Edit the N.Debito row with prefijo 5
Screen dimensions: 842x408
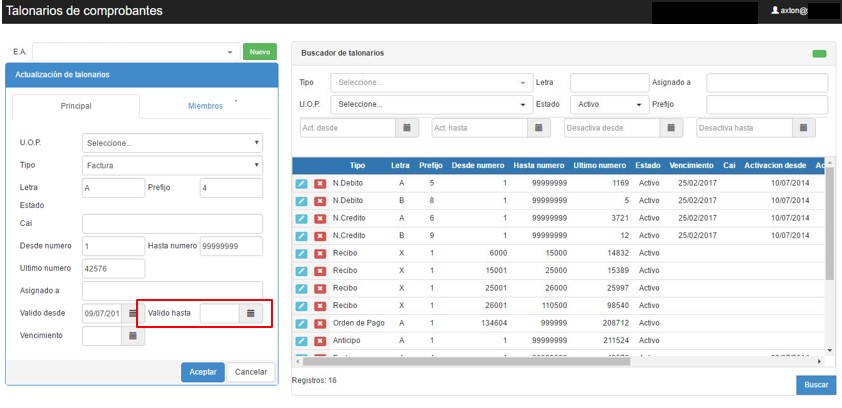302,184
